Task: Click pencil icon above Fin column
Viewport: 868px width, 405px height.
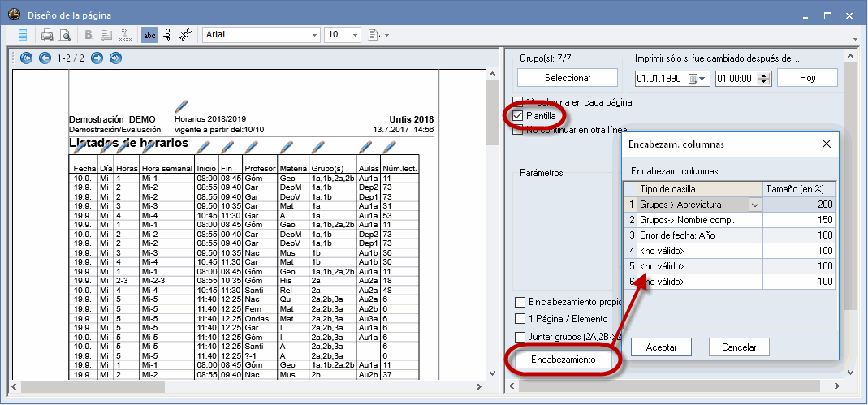Action: pos(227,147)
